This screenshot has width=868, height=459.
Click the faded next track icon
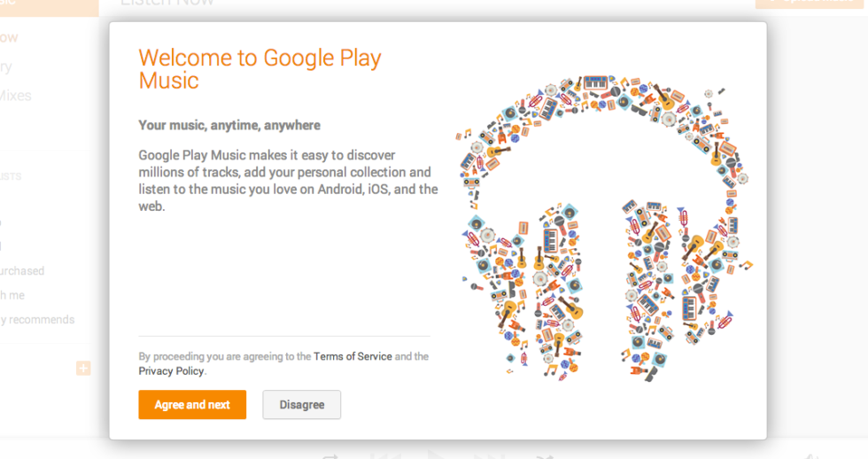coord(488,455)
